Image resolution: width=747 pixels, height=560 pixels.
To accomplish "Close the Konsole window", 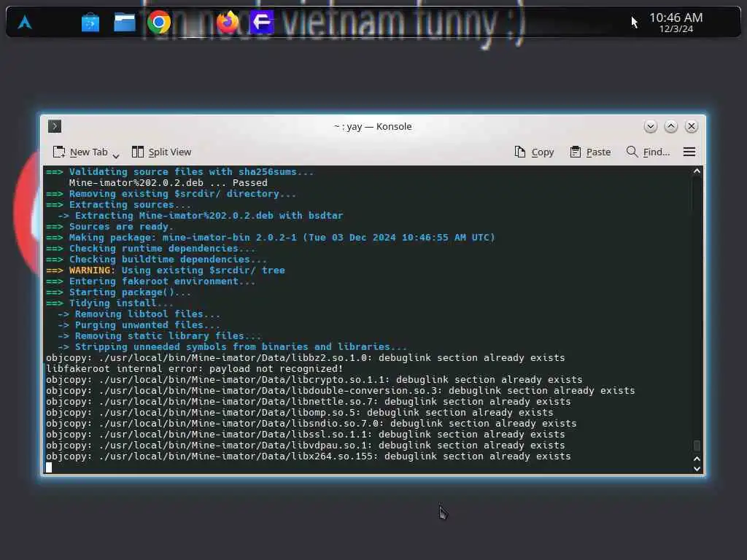I will [x=692, y=126].
